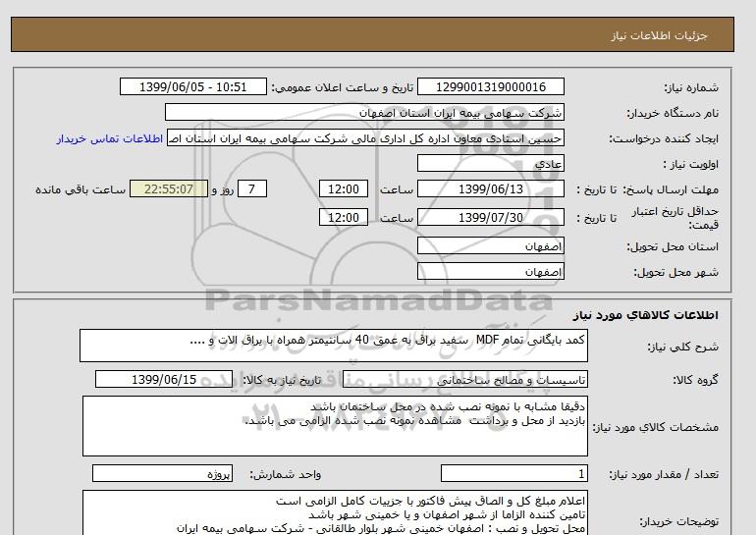Click the تعداد / مقدار مورد نیاز label

(x=664, y=475)
